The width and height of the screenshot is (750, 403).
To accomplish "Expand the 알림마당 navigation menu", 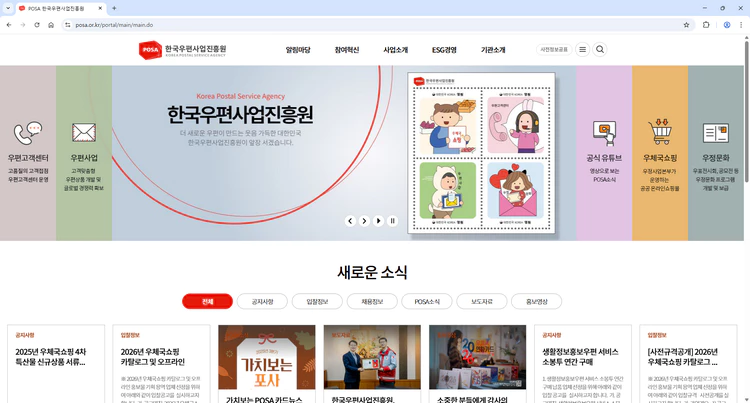I will 298,49.
